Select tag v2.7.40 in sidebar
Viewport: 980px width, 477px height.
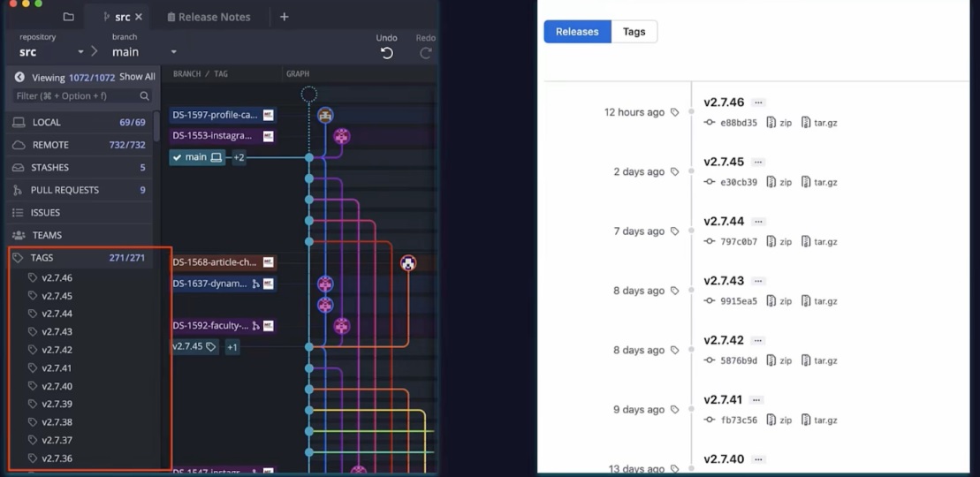click(x=57, y=386)
